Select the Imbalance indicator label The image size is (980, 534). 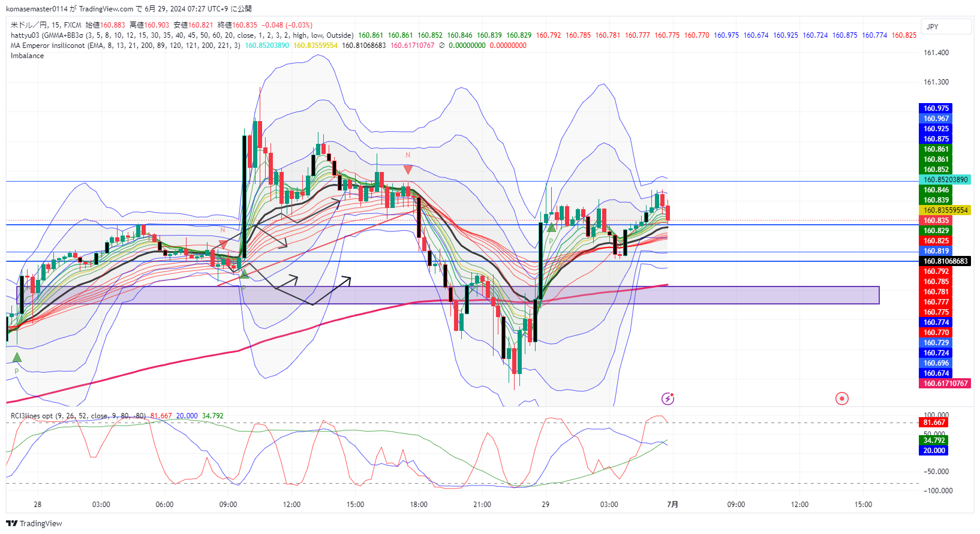(27, 56)
